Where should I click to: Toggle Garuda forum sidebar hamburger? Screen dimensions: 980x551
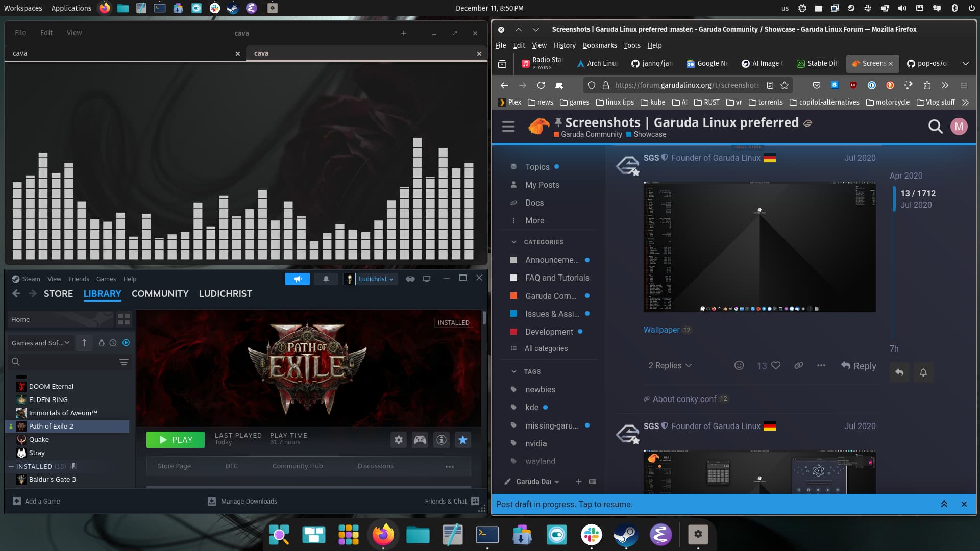point(508,127)
